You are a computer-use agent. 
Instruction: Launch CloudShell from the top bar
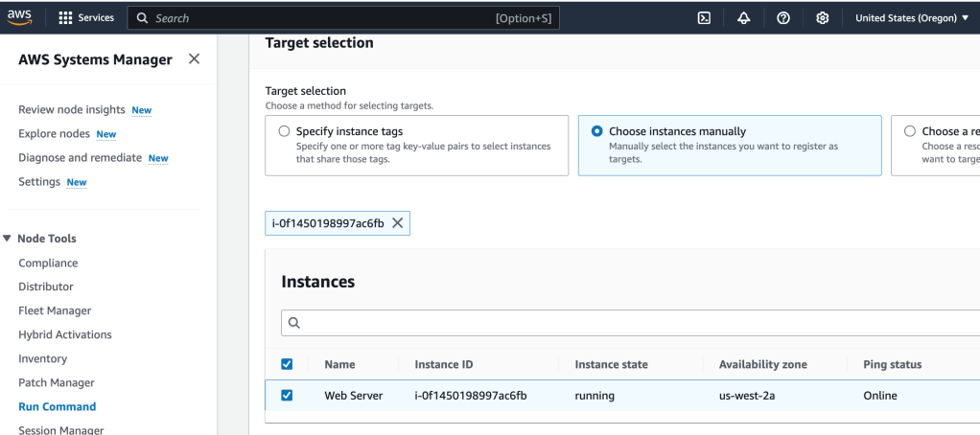pos(703,17)
